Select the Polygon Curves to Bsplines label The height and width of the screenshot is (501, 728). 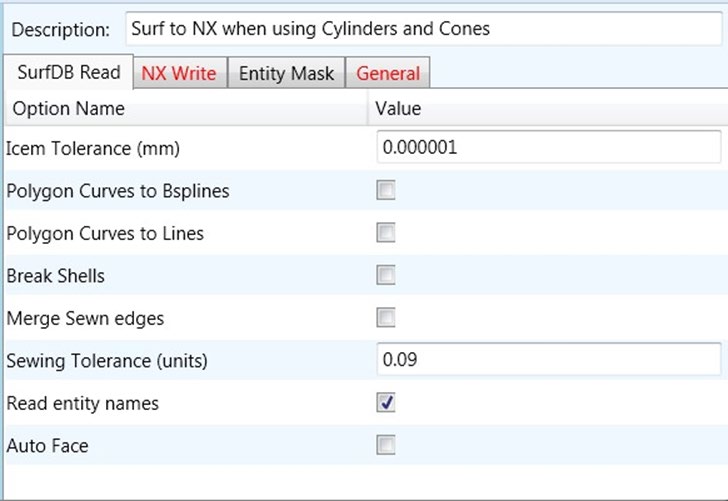point(118,191)
